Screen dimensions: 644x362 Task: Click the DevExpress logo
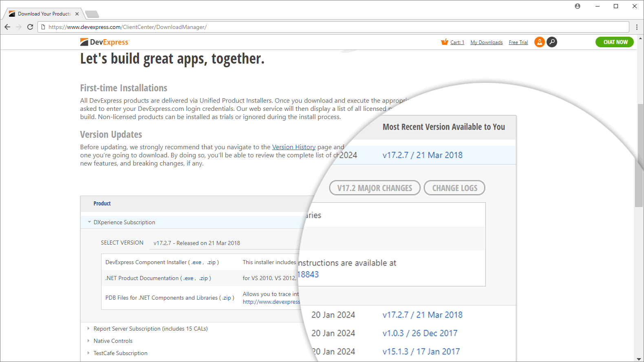pyautogui.click(x=104, y=42)
